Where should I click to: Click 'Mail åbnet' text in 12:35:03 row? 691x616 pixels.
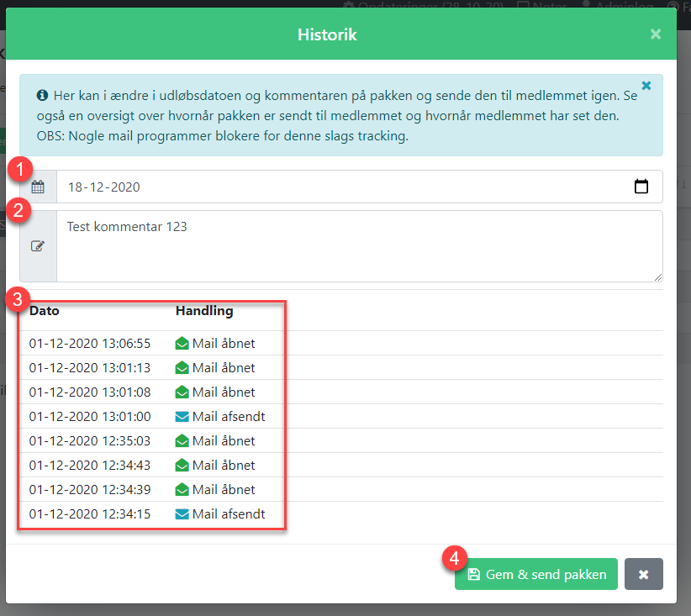click(x=224, y=440)
